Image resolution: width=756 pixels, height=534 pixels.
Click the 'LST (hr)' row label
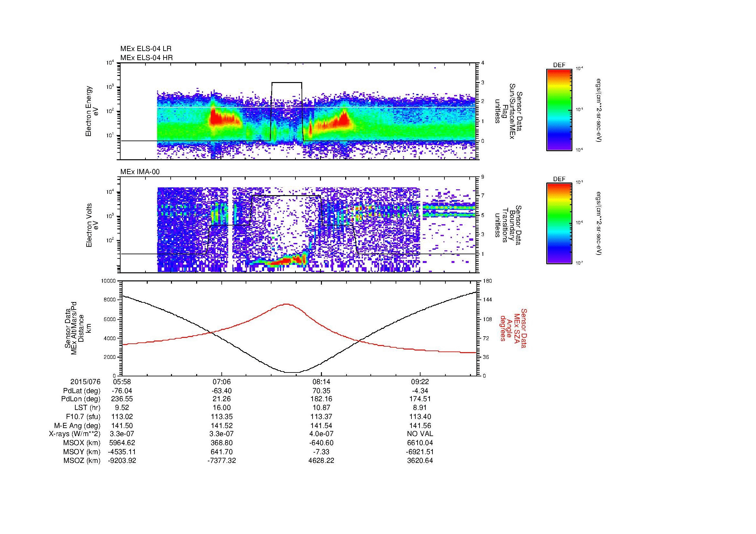click(x=87, y=408)
